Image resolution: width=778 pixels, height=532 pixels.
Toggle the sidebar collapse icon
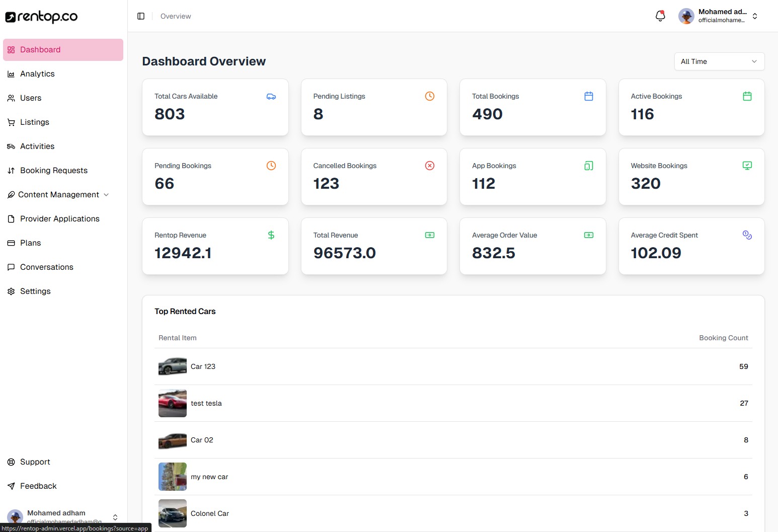pyautogui.click(x=141, y=16)
